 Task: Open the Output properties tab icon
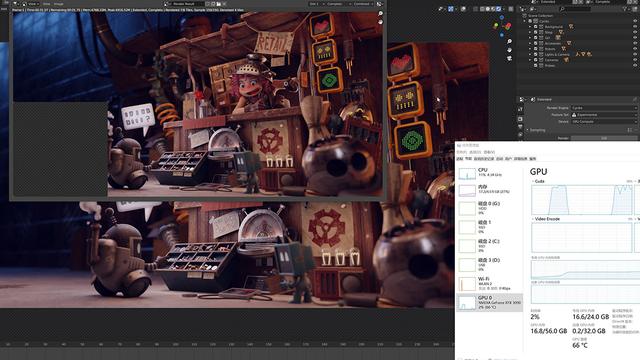[520, 119]
